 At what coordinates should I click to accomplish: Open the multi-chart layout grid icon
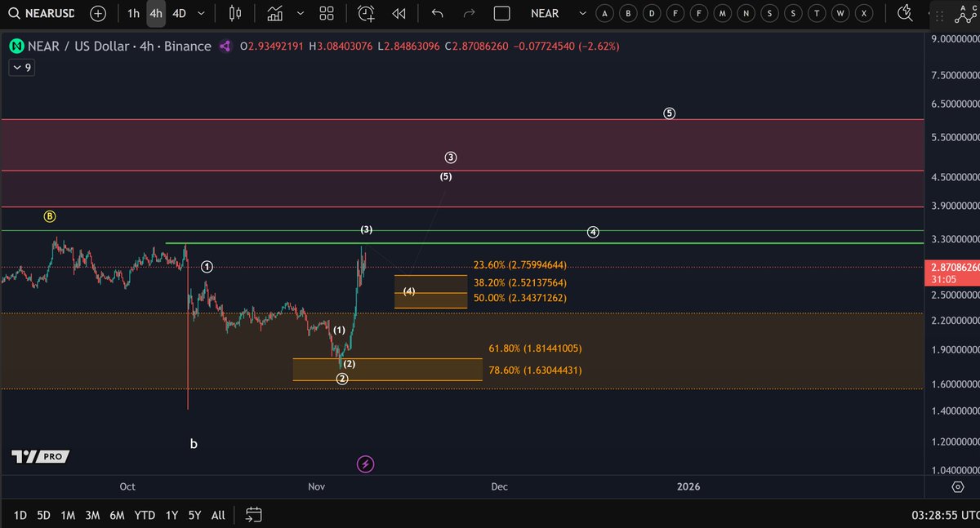click(x=326, y=14)
